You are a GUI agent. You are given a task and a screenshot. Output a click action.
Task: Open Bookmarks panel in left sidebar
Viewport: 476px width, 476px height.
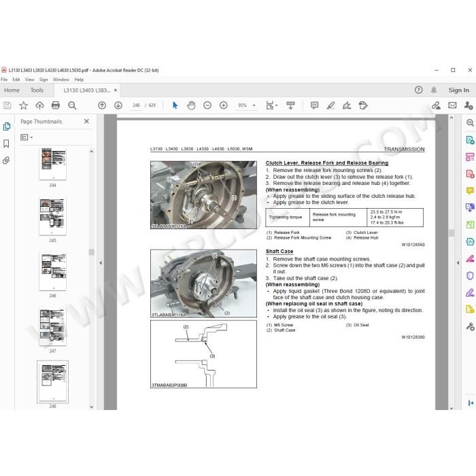(x=6, y=143)
